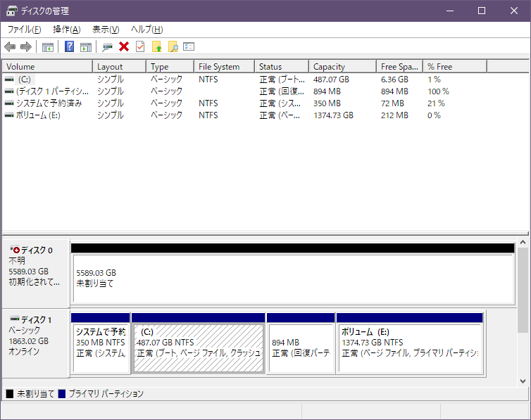Image resolution: width=531 pixels, height=420 pixels.
Task: Sort by the Layout column header
Action: click(x=120, y=67)
